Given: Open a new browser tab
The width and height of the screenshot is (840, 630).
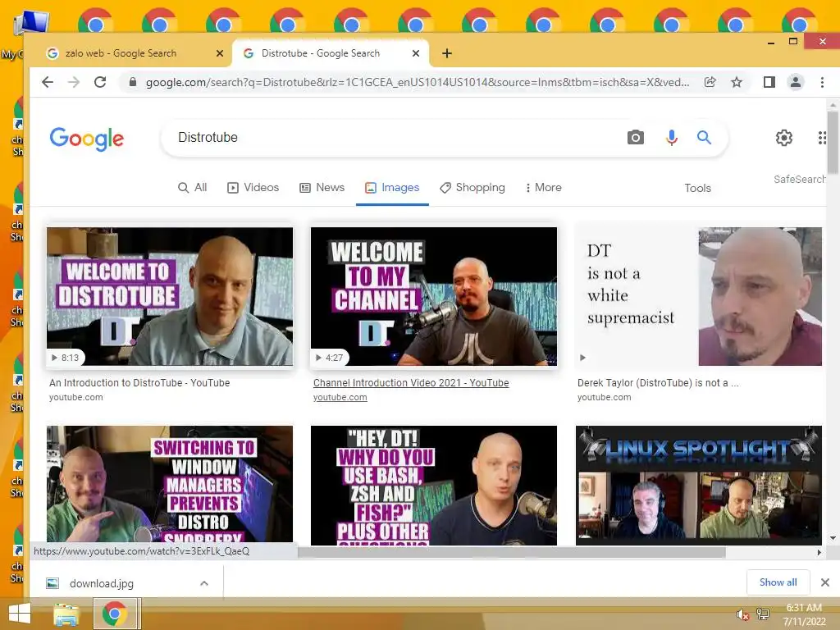Looking at the screenshot, I should coord(447,53).
